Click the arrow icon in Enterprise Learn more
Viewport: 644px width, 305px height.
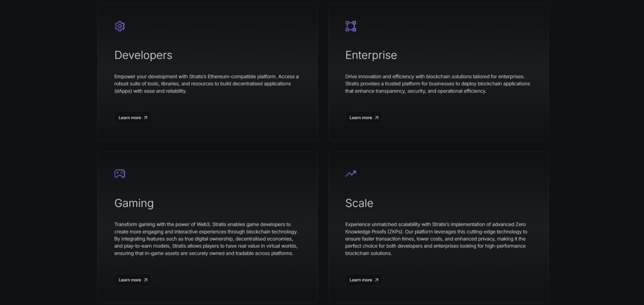[x=376, y=118]
